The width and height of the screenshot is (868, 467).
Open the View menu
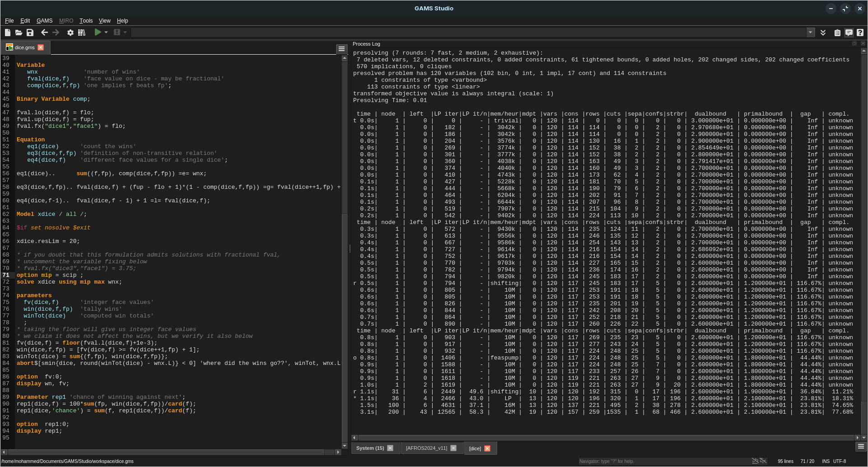coord(105,21)
